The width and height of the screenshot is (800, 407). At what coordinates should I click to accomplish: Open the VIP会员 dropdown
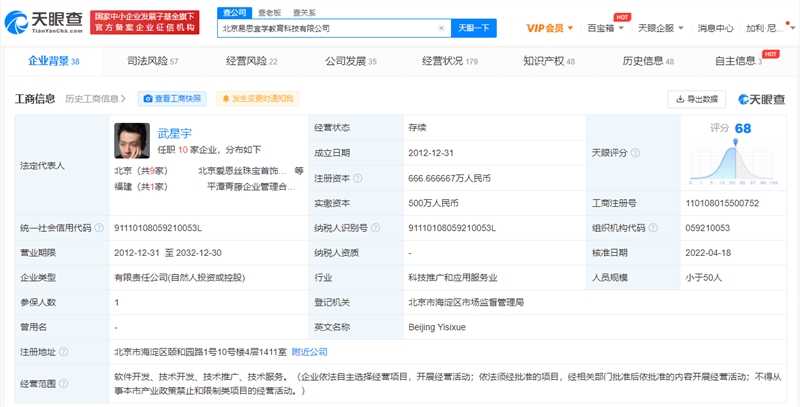click(549, 28)
